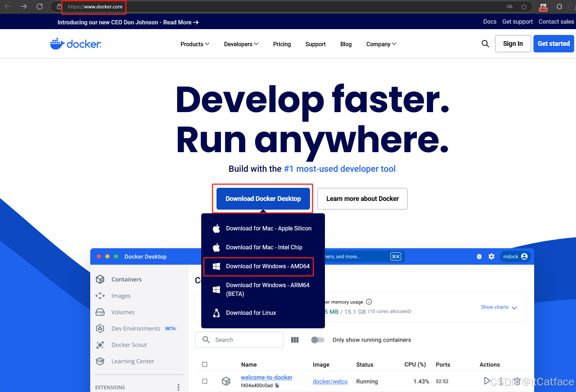The width and height of the screenshot is (576, 392).
Task: Click the Images icon in the sidebar
Action: pos(100,296)
